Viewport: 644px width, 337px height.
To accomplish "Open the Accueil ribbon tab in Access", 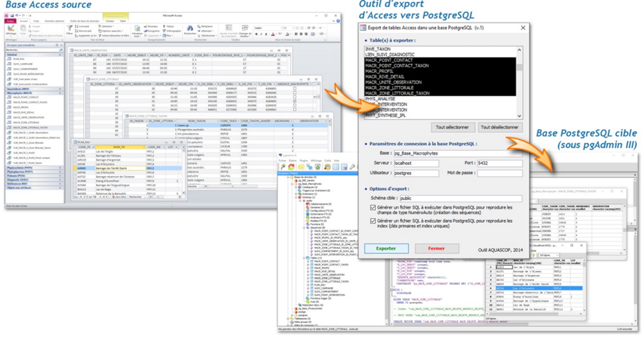I will [x=24, y=21].
